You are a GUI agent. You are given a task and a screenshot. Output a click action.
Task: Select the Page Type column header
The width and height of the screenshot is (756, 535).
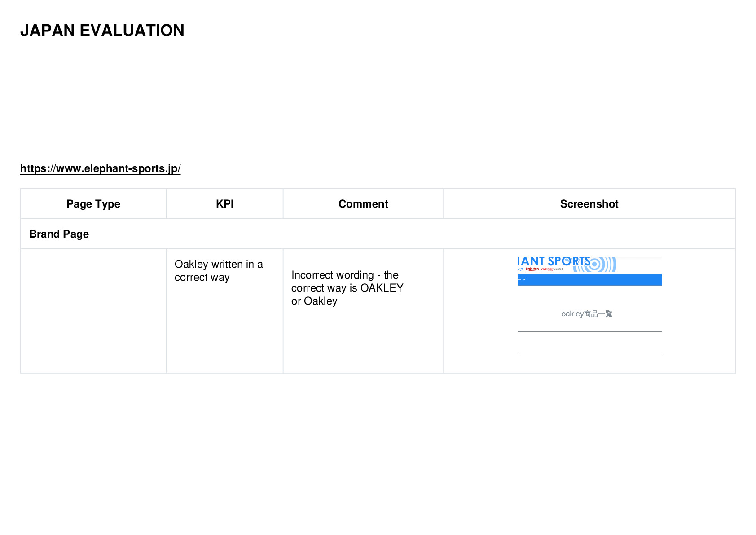(x=93, y=204)
